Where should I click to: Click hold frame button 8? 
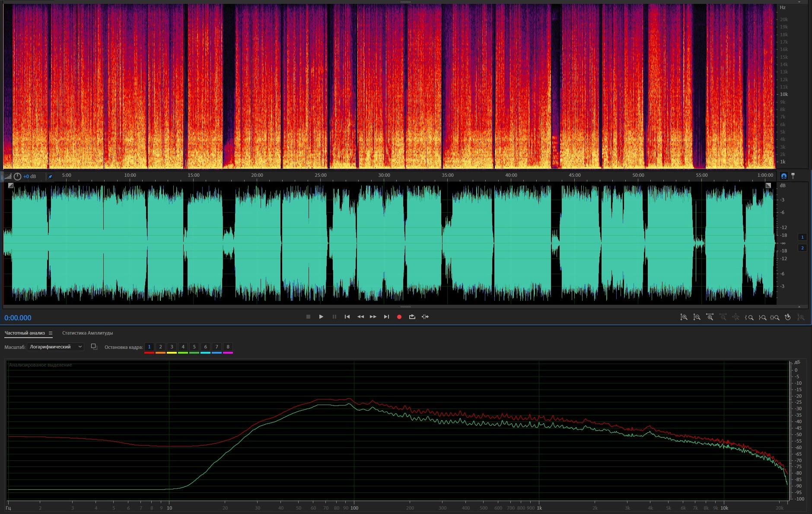(228, 347)
